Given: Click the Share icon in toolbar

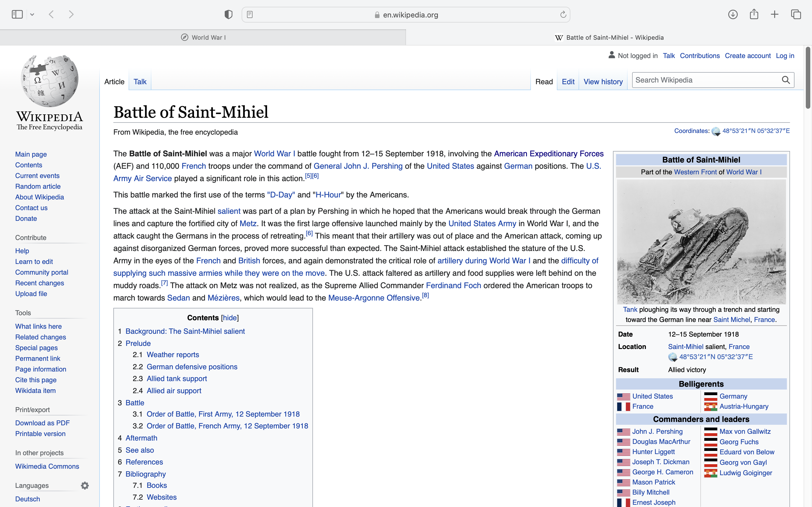Looking at the screenshot, I should pos(754,14).
